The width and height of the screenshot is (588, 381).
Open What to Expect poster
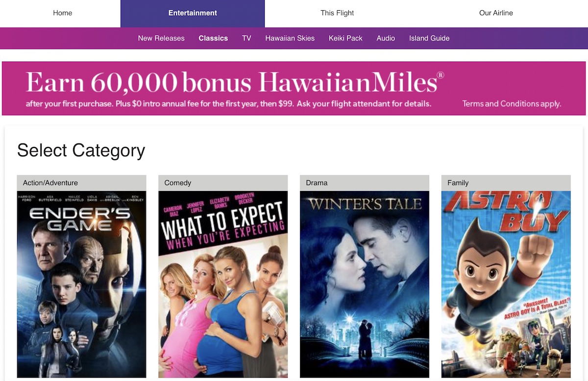click(223, 284)
